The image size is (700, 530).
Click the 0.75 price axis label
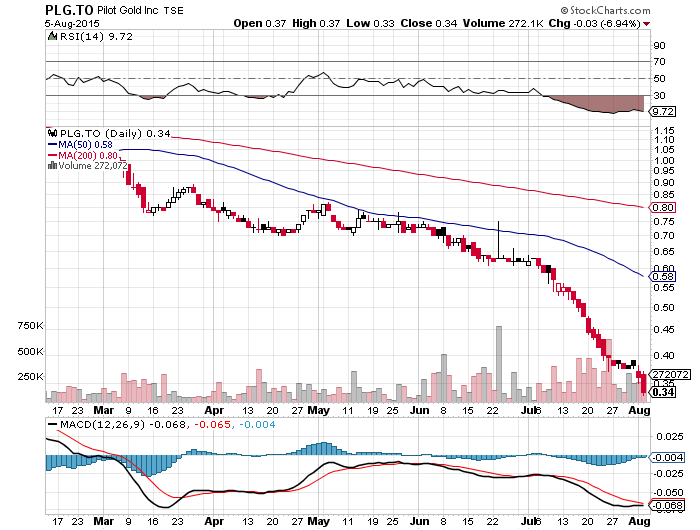click(x=664, y=221)
